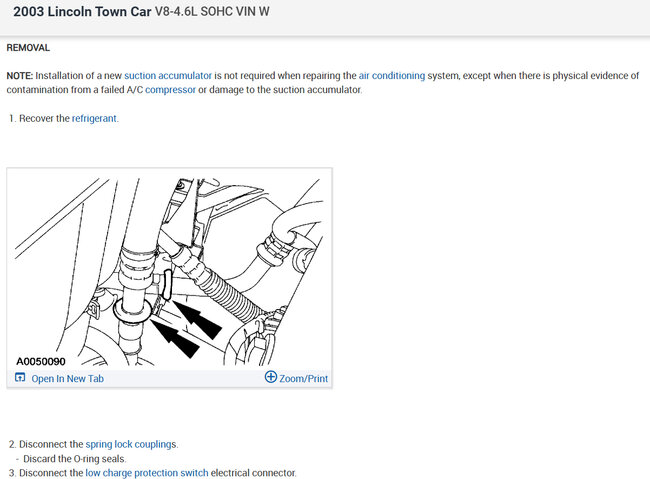Open the refrigerant link in step 1

click(x=94, y=119)
